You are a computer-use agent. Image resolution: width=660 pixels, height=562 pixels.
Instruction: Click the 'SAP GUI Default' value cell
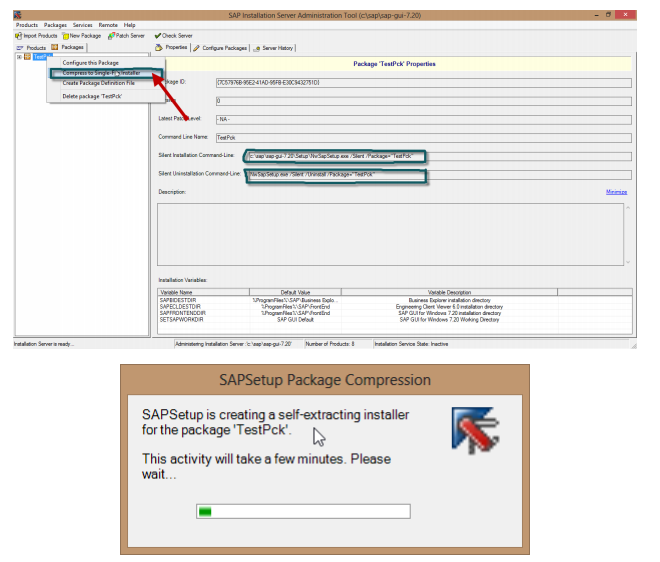(x=295, y=320)
